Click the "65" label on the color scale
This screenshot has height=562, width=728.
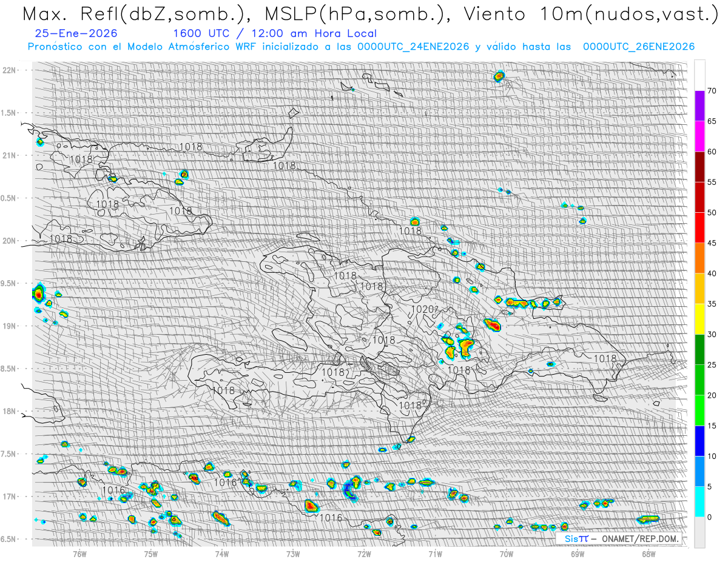point(712,121)
